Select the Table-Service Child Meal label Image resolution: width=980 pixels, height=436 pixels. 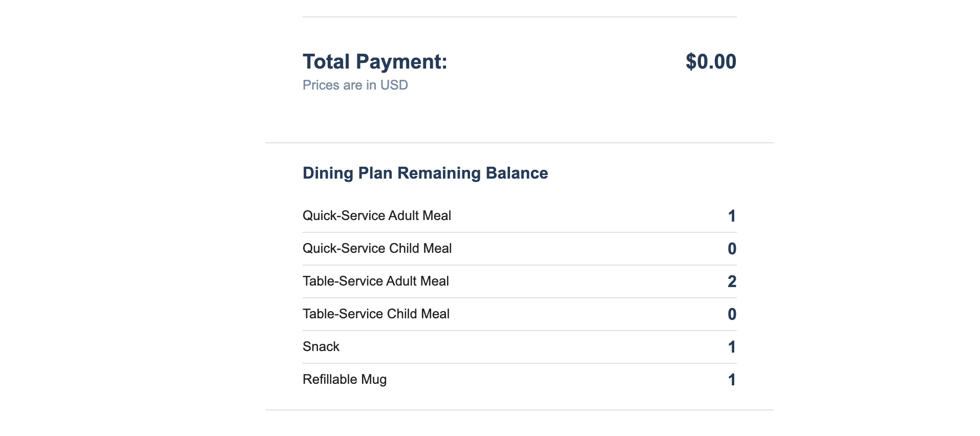376,314
